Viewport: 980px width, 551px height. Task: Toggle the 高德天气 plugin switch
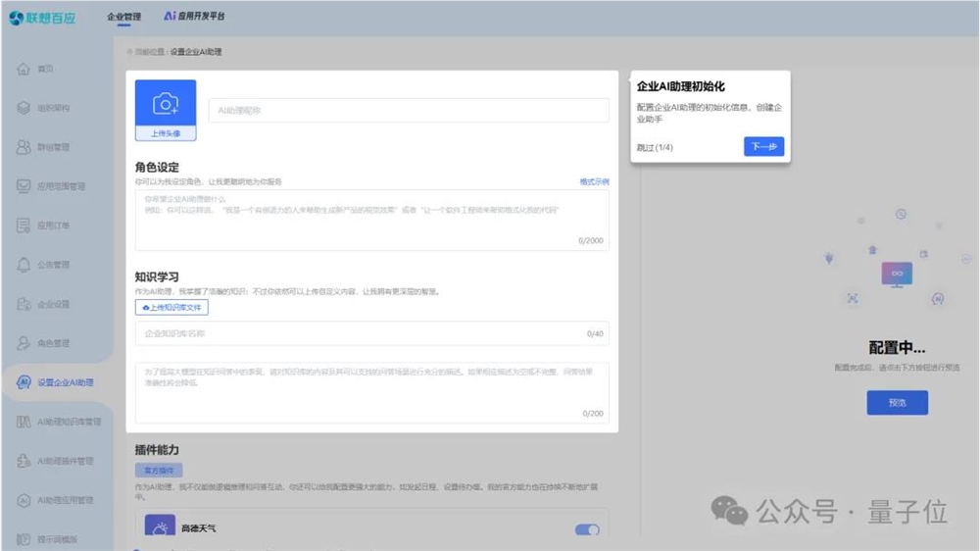[x=587, y=529]
